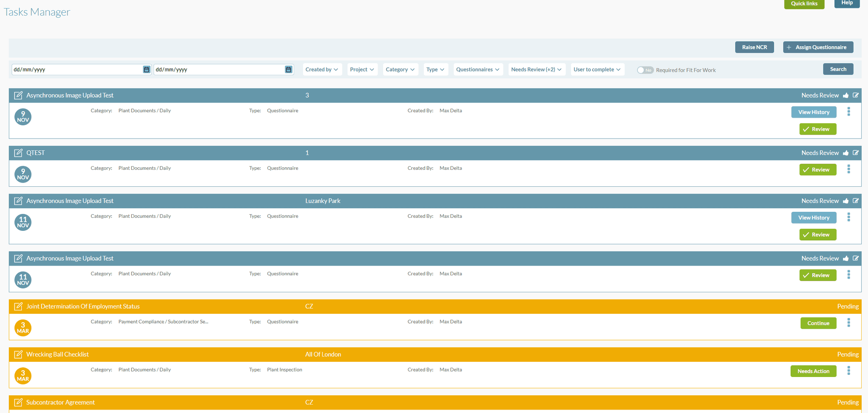
Task: Click the Search button
Action: point(838,69)
